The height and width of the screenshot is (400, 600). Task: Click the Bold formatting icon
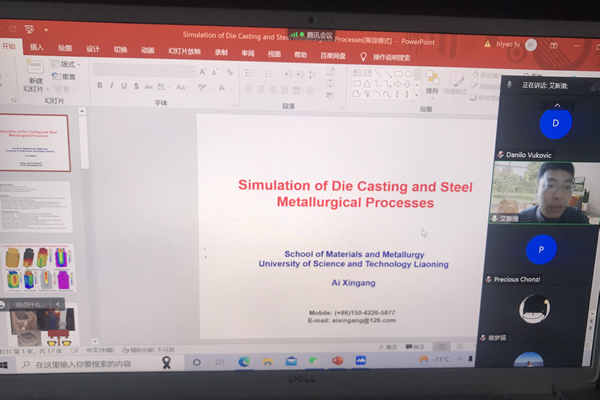100,86
